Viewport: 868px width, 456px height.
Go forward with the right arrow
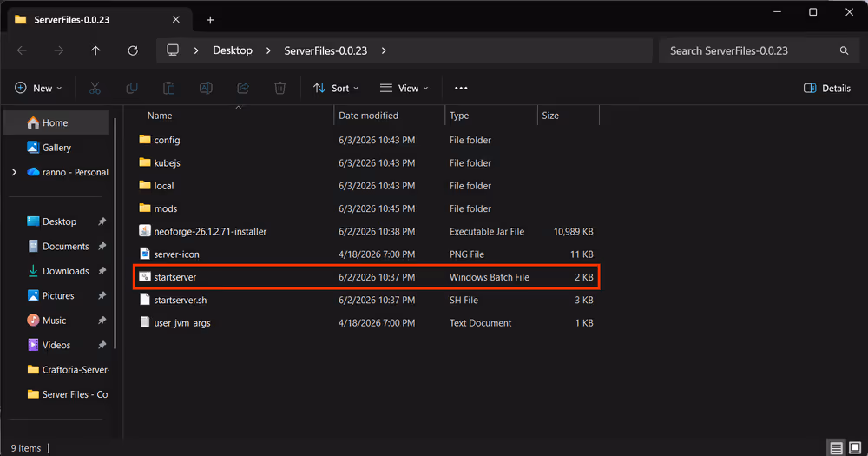pyautogui.click(x=59, y=50)
